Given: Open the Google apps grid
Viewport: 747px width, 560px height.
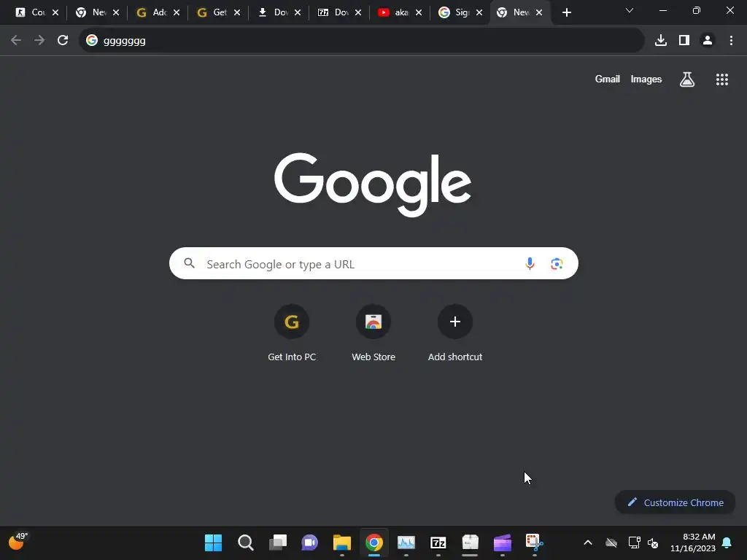Looking at the screenshot, I should [x=722, y=79].
